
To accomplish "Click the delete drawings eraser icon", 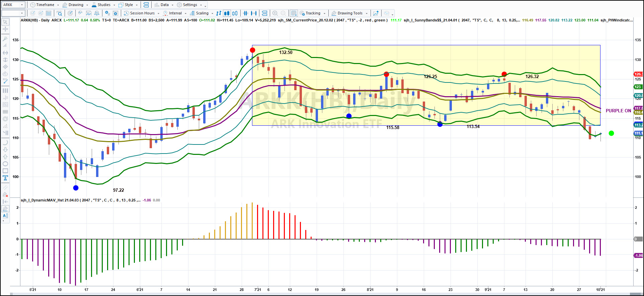I will (x=5, y=194).
